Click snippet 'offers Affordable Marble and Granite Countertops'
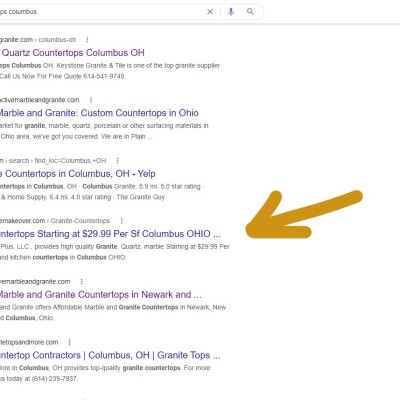The width and height of the screenshot is (400, 400). [113, 307]
